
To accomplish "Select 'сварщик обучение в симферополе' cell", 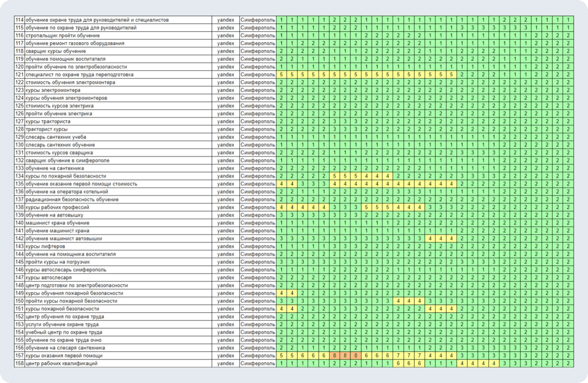I will (118, 161).
